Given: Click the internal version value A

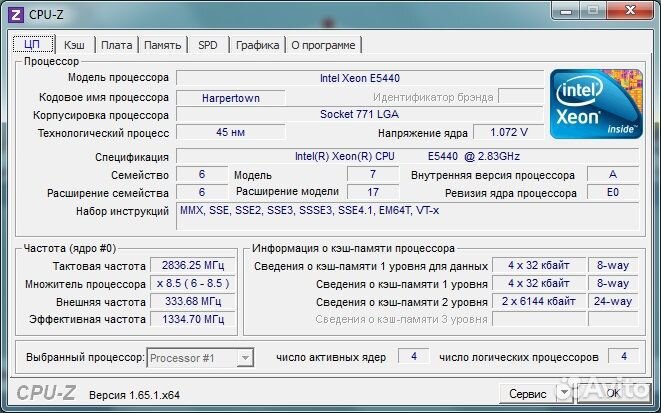Looking at the screenshot, I should tap(613, 174).
